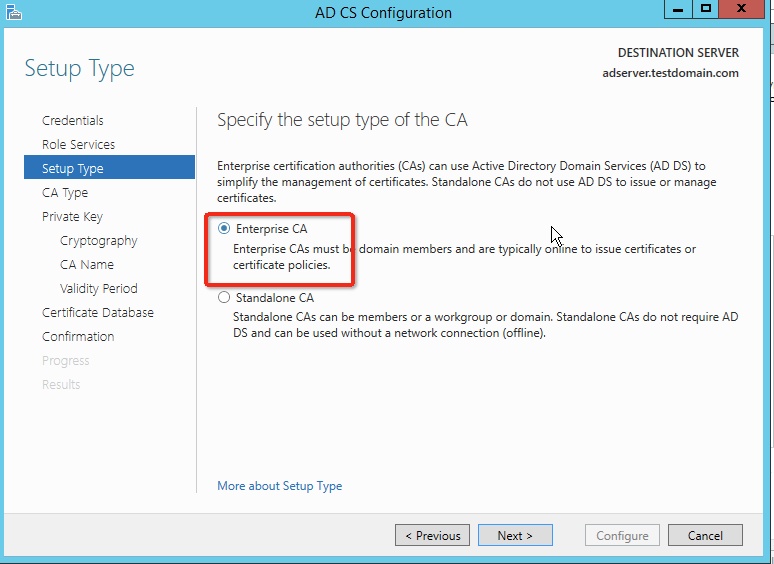Image resolution: width=774 pixels, height=564 pixels.
Task: Minimize the AD CS Configuration window
Action: [679, 9]
